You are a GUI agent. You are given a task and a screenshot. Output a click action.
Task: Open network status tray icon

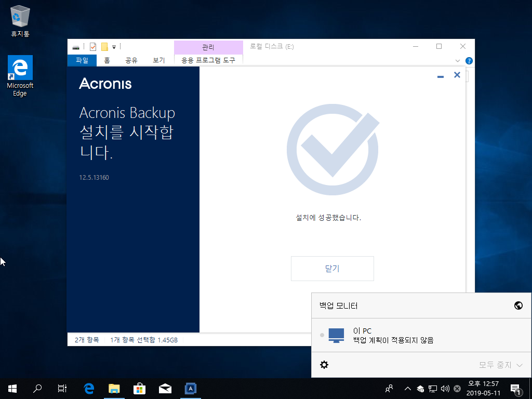pyautogui.click(x=433, y=389)
